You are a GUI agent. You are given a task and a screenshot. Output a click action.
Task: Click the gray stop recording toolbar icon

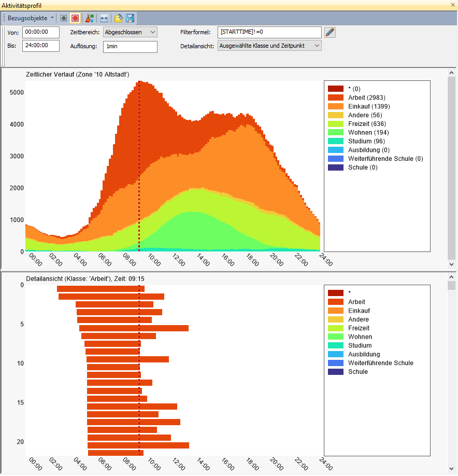tap(64, 18)
